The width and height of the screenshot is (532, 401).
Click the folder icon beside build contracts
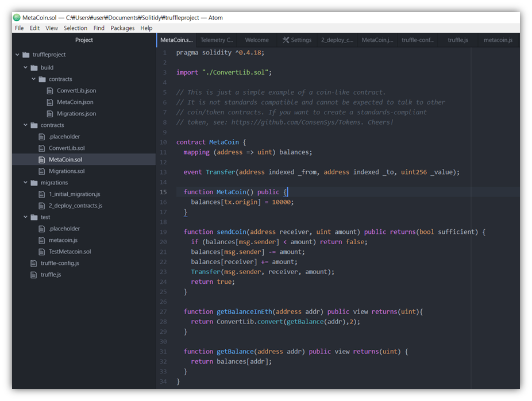(42, 79)
